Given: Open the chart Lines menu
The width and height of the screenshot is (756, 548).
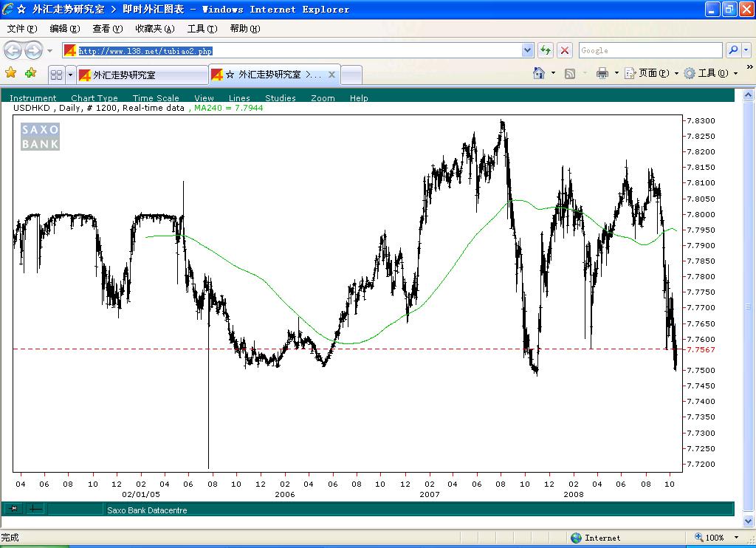Looking at the screenshot, I should click(239, 98).
